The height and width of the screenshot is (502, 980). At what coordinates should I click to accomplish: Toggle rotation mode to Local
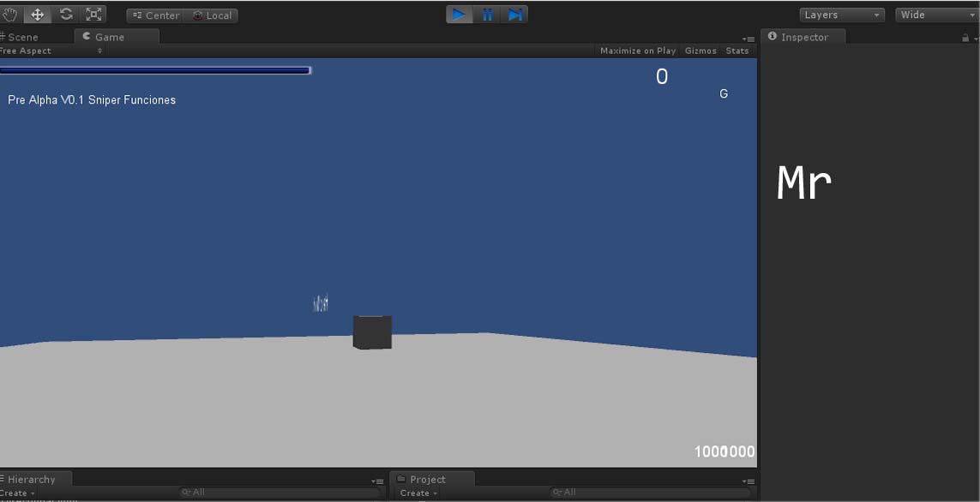point(212,15)
